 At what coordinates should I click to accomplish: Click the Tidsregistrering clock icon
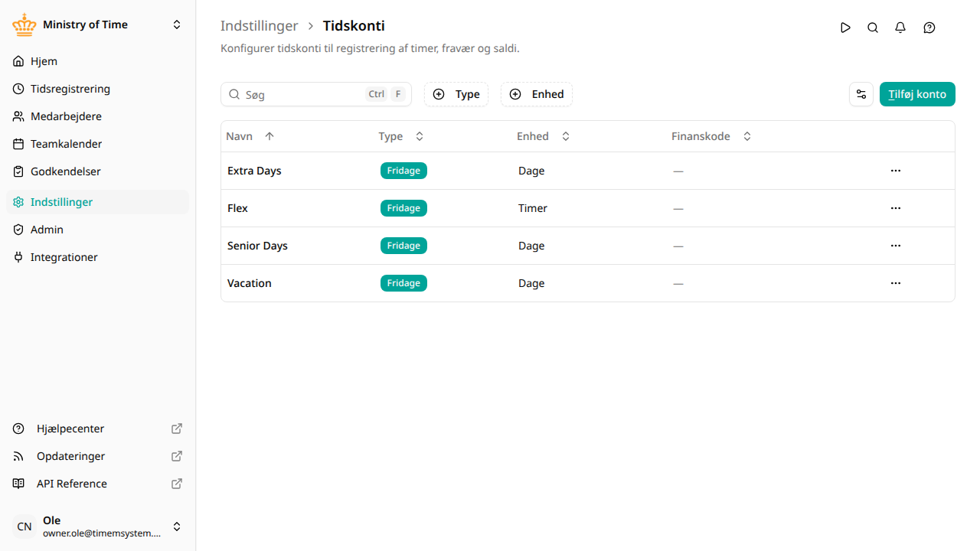coord(18,89)
